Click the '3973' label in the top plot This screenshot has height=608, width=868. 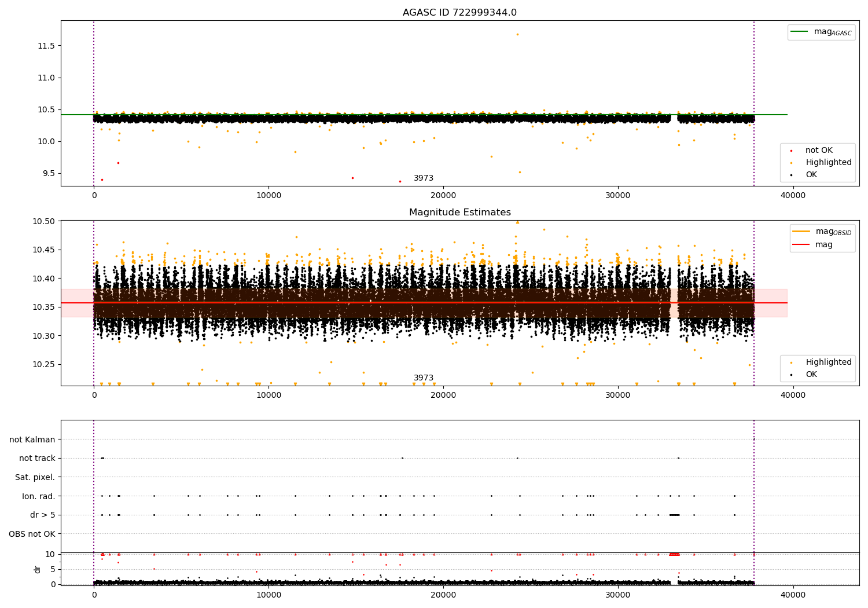coord(424,178)
